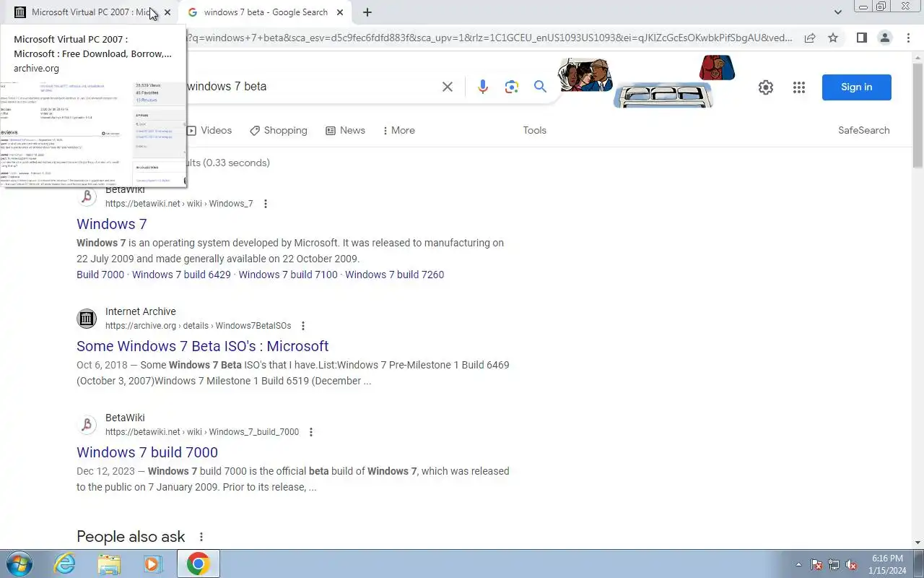The image size is (924, 578).
Task: Bookmark this page with the star icon
Action: [x=833, y=38]
